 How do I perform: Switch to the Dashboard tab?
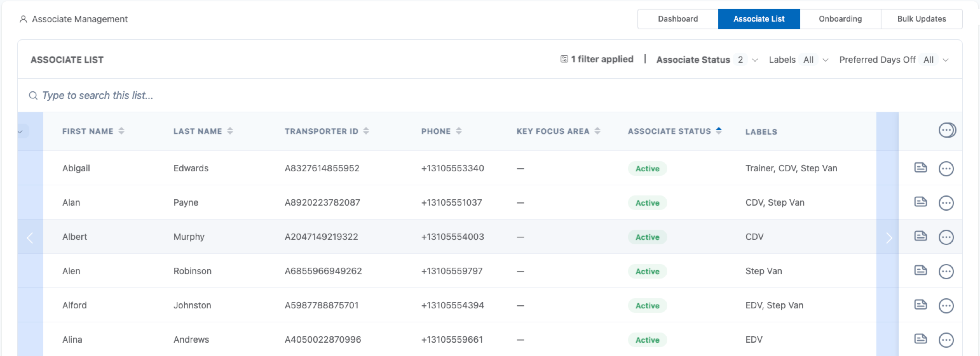pos(677,19)
